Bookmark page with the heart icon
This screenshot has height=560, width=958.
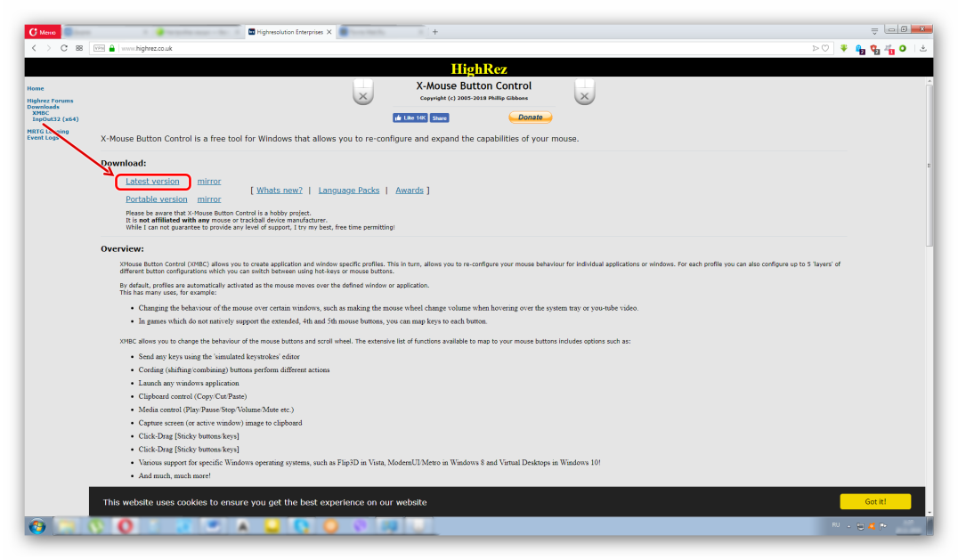[x=825, y=48]
